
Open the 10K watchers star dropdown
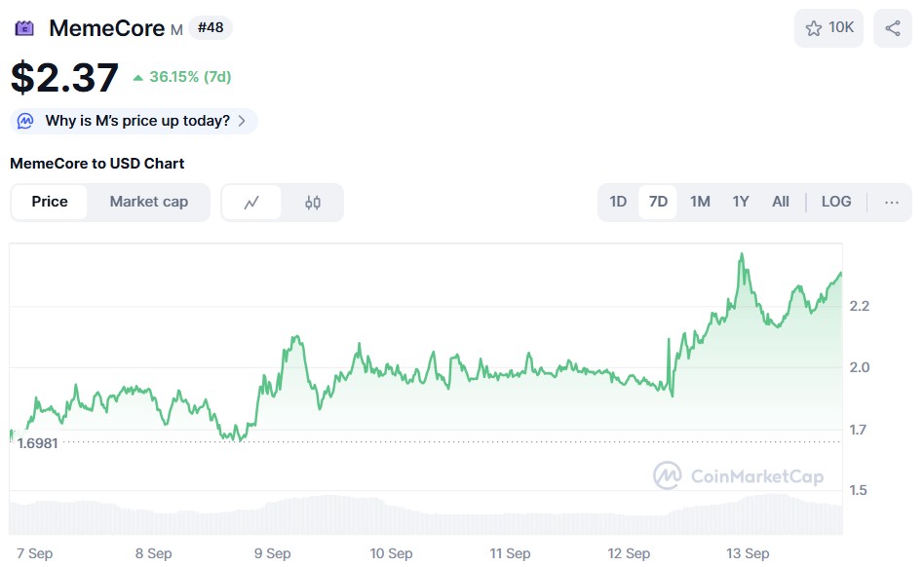point(828,28)
